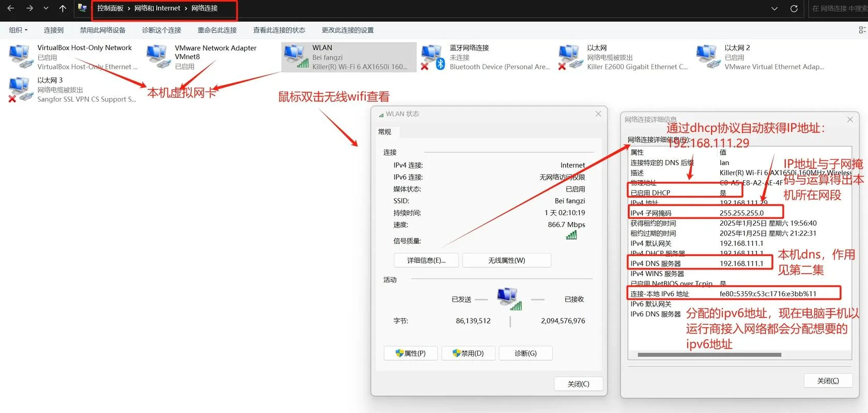
Task: Click View status of this connection
Action: point(279,30)
